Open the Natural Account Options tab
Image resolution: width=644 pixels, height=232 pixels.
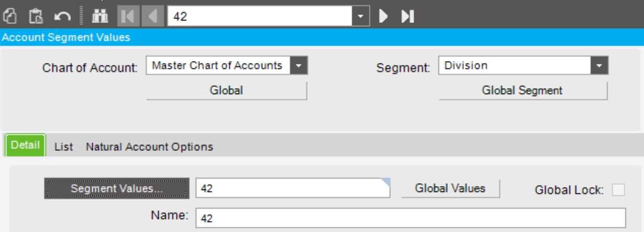point(150,147)
